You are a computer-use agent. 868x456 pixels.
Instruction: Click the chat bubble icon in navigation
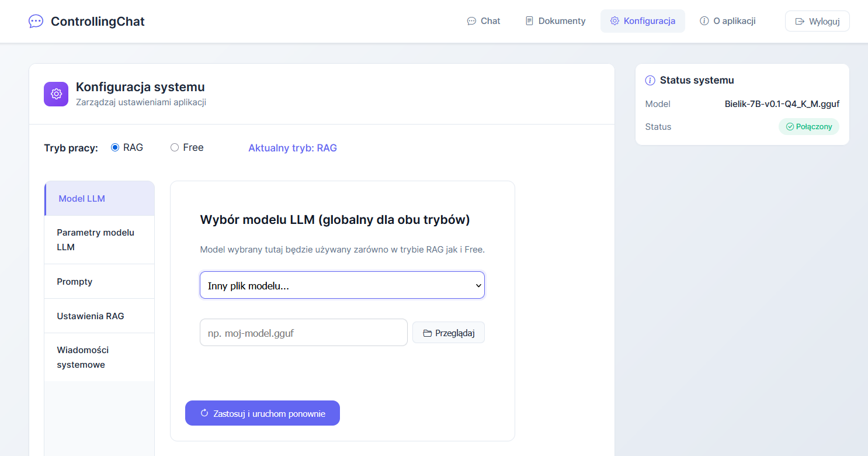tap(471, 21)
